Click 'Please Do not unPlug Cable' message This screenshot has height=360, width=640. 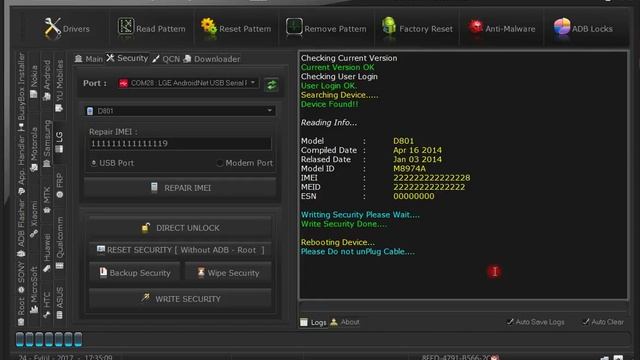pos(358,251)
